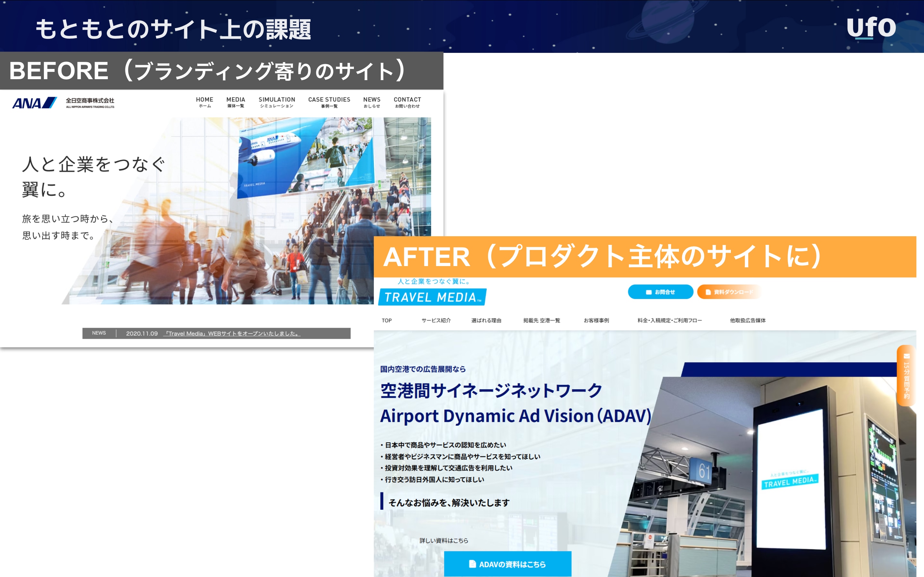Open CASE STUDIES 事例一覧
Image resolution: width=924 pixels, height=577 pixels.
329,102
